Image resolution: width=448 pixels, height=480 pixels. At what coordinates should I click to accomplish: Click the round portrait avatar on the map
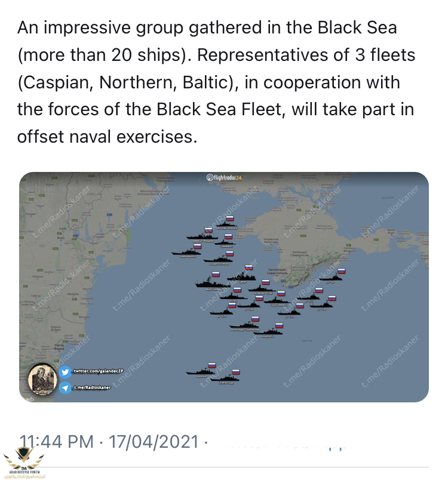[42, 379]
